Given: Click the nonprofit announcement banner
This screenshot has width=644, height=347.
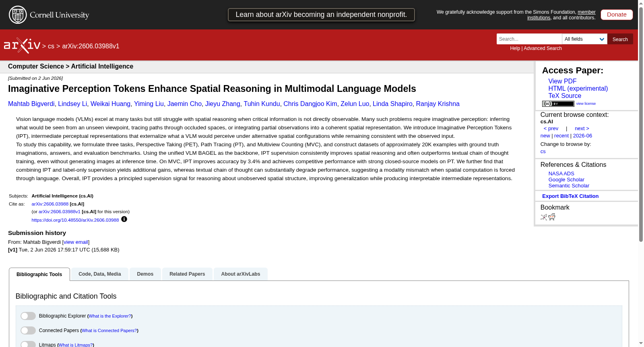Looking at the screenshot, I should [321, 15].
